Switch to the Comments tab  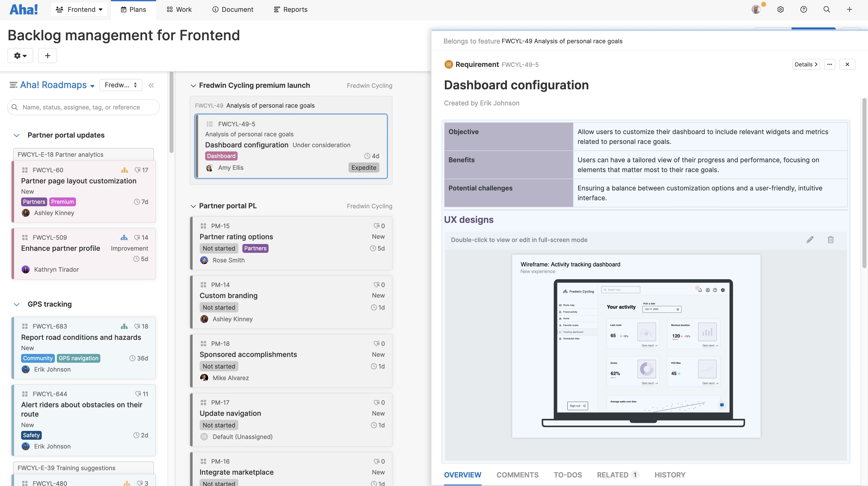pyautogui.click(x=517, y=475)
